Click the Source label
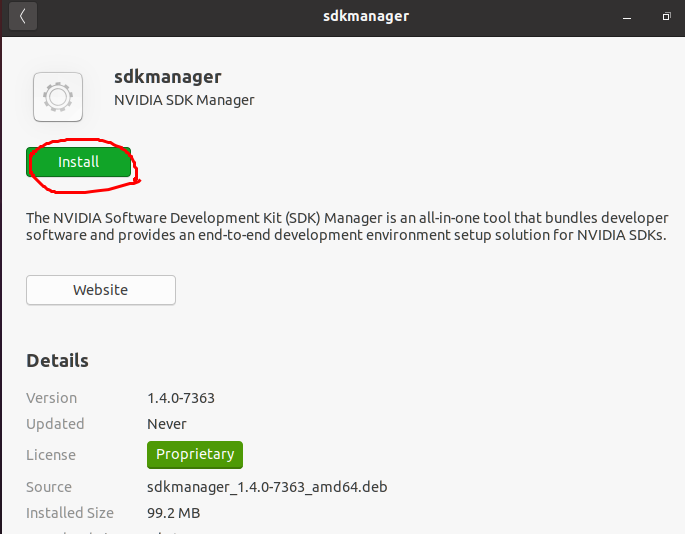Screen dimensions: 685x534 [x=49, y=487]
